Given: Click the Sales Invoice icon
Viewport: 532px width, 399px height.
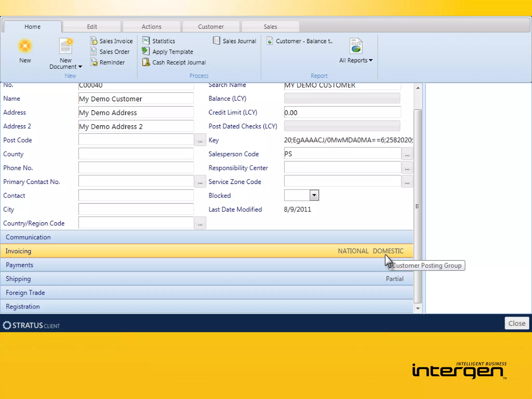Looking at the screenshot, I should tap(94, 41).
